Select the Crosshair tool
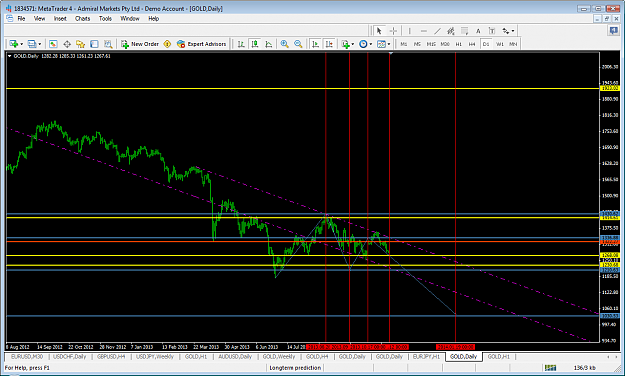The width and height of the screenshot is (625, 376). click(393, 31)
